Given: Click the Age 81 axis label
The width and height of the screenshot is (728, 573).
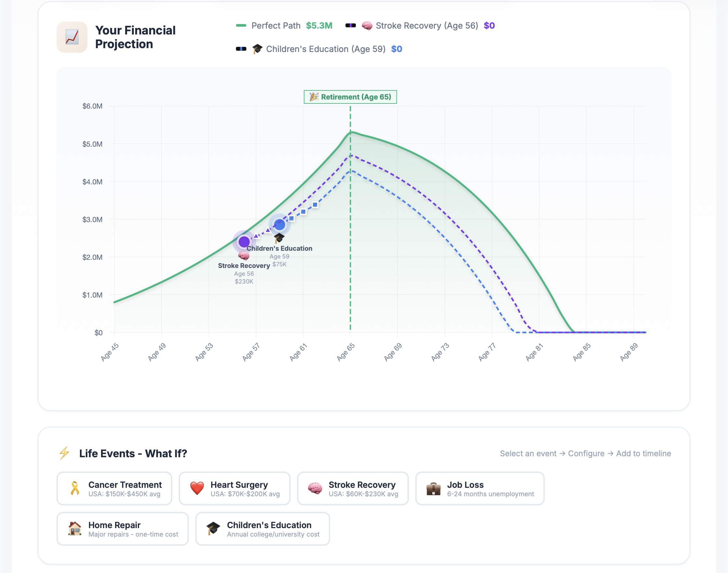Looking at the screenshot, I should [534, 352].
